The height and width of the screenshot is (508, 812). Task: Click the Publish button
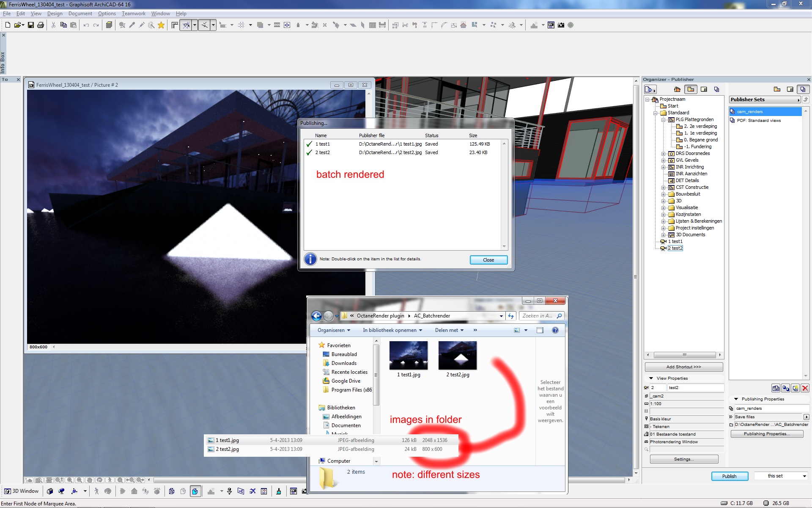pos(729,476)
